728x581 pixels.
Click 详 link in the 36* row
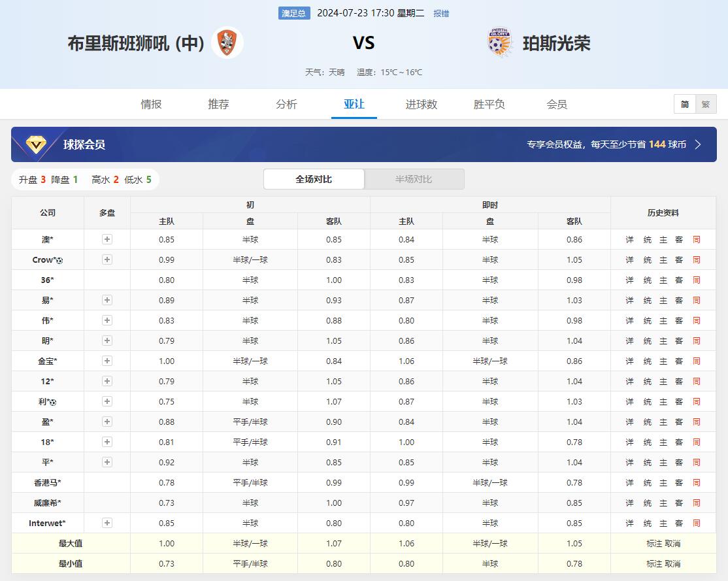[x=629, y=280]
